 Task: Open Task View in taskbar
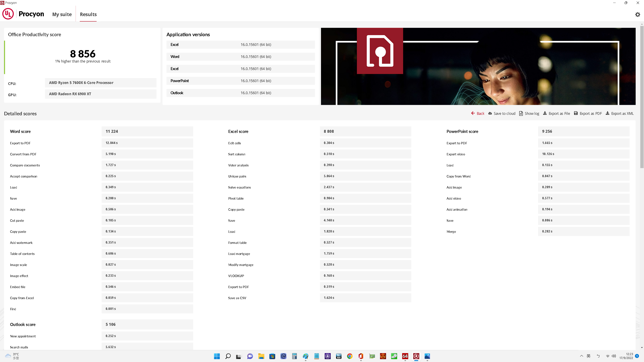click(x=239, y=356)
